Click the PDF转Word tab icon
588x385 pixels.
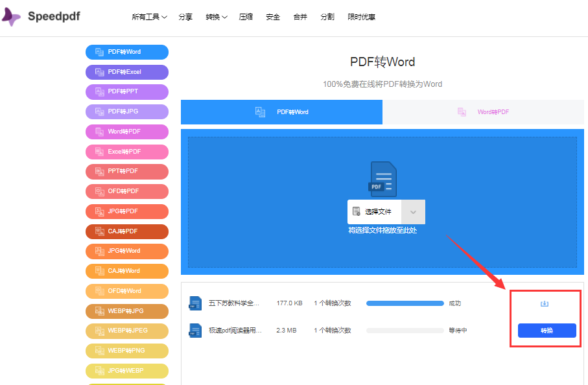[x=260, y=112]
